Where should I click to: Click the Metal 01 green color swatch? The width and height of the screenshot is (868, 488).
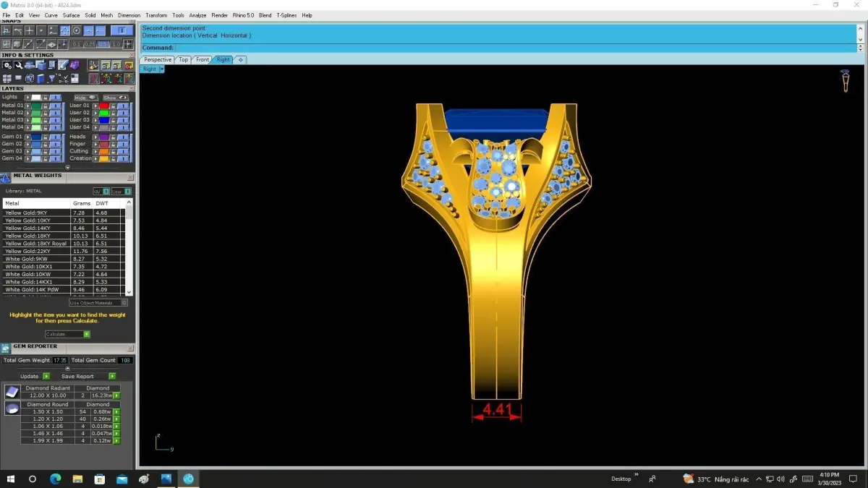(x=36, y=106)
